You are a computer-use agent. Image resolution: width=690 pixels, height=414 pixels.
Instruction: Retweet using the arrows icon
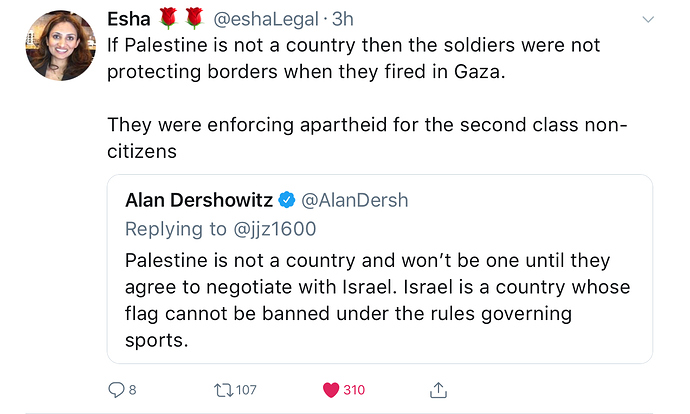point(224,390)
